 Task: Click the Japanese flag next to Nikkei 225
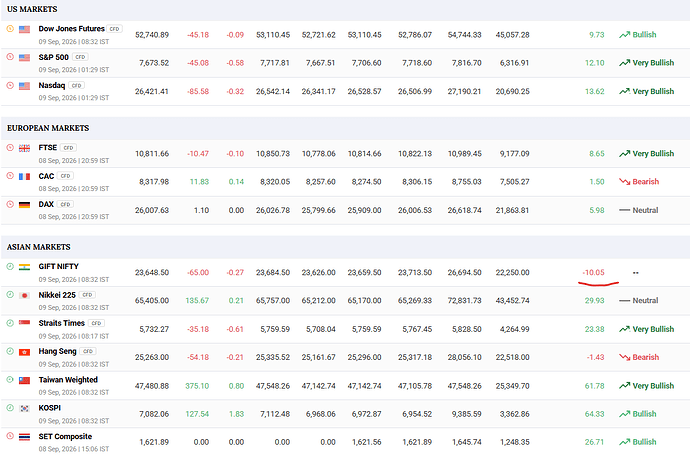pyautogui.click(x=24, y=295)
